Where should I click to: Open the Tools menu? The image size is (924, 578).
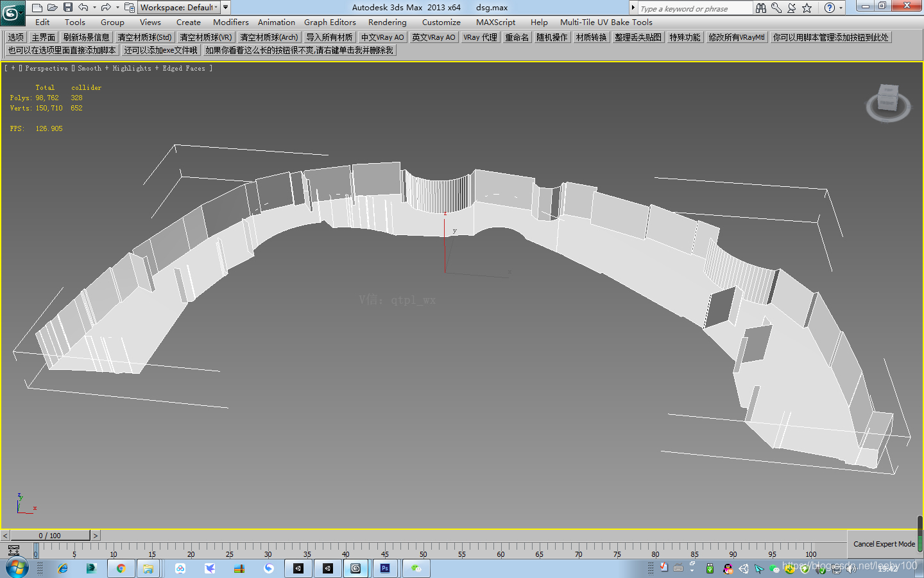(x=75, y=22)
